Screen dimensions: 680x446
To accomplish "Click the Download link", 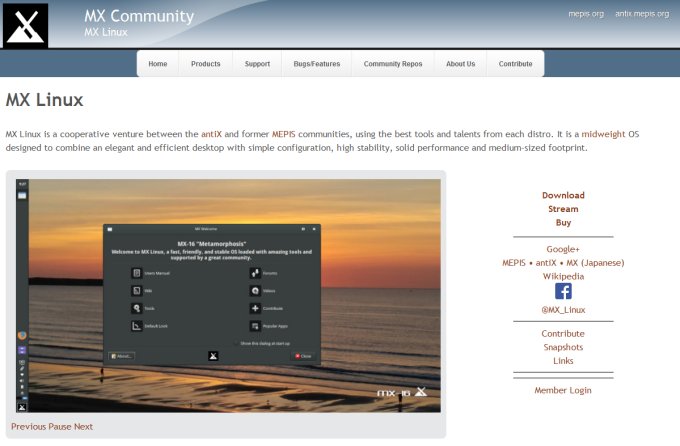I will 563,196.
